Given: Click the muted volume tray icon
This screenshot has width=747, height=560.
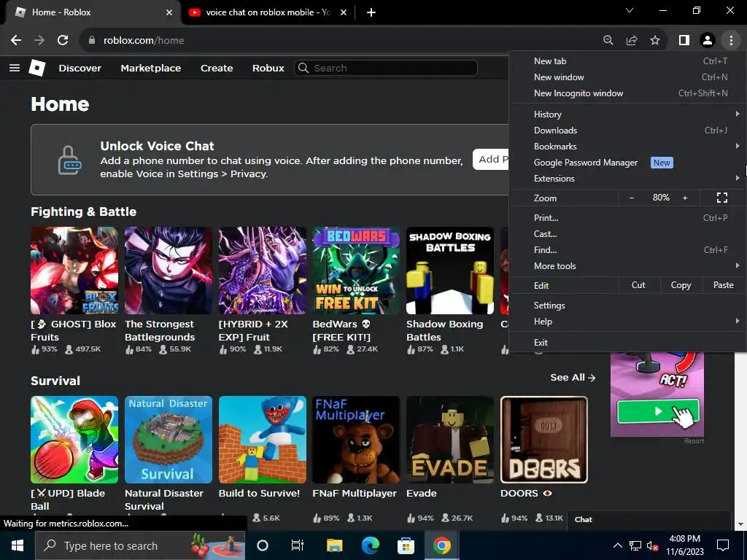Looking at the screenshot, I should (652, 545).
